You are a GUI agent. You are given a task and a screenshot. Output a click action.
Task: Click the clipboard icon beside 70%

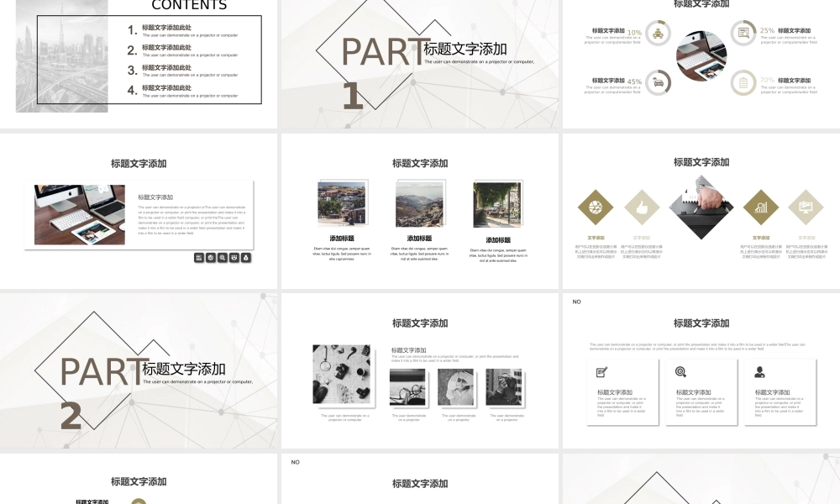point(743,81)
